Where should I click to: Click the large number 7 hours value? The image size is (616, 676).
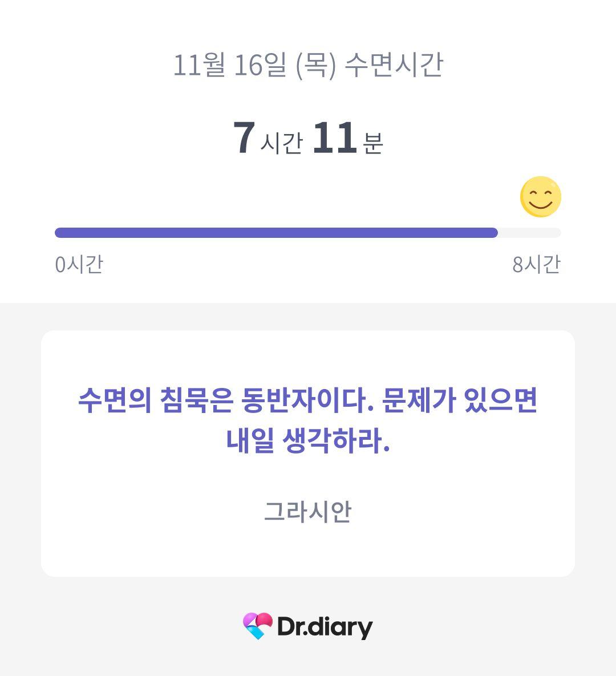[244, 137]
